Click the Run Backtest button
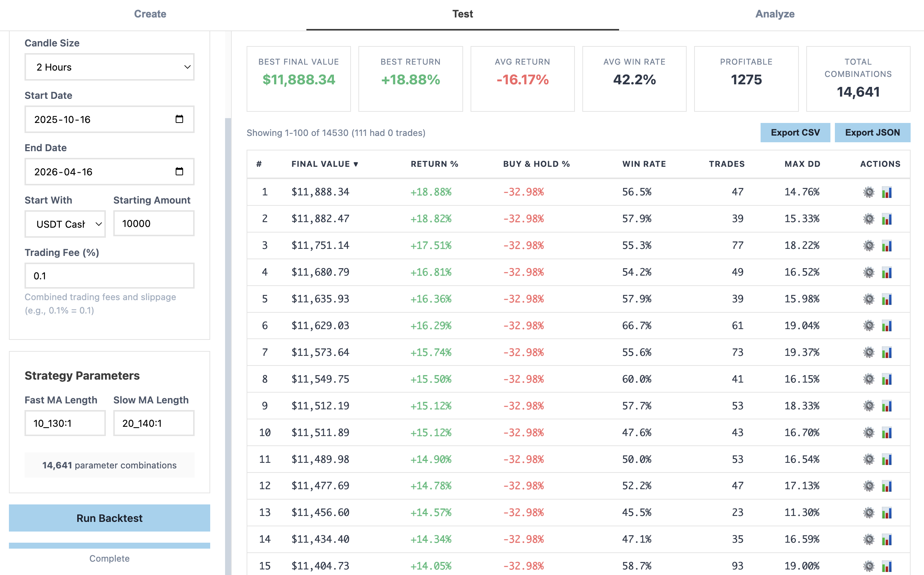This screenshot has width=924, height=575. 109,518
